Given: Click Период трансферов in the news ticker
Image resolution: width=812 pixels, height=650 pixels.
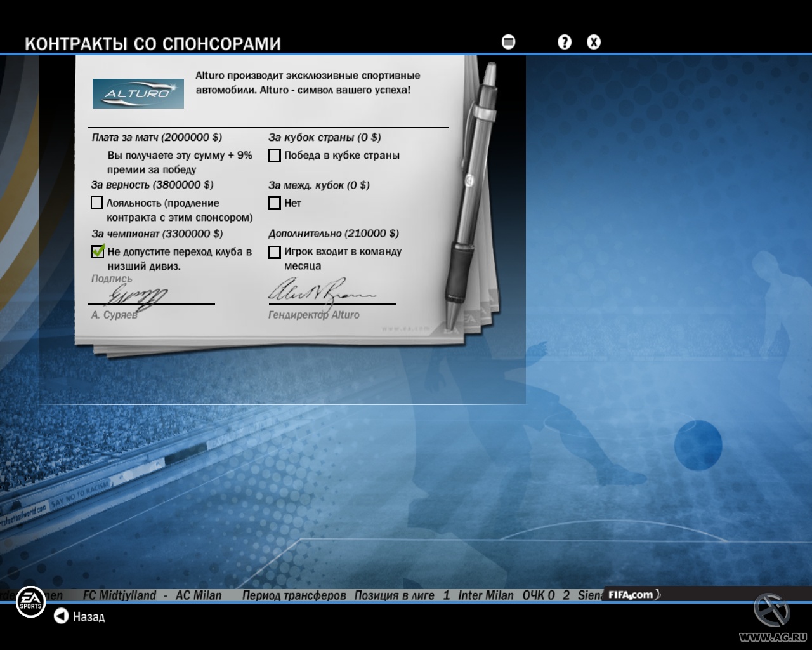Looking at the screenshot, I should [294, 595].
